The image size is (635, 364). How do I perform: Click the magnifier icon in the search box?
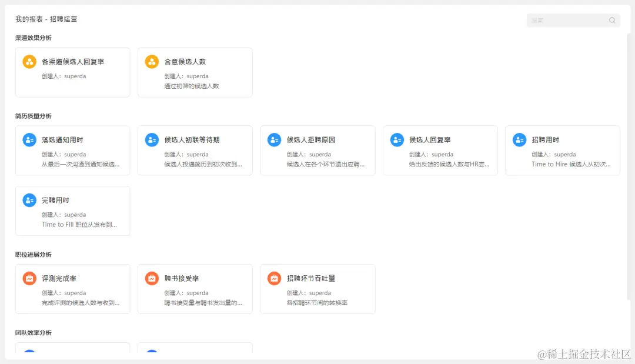[x=612, y=20]
